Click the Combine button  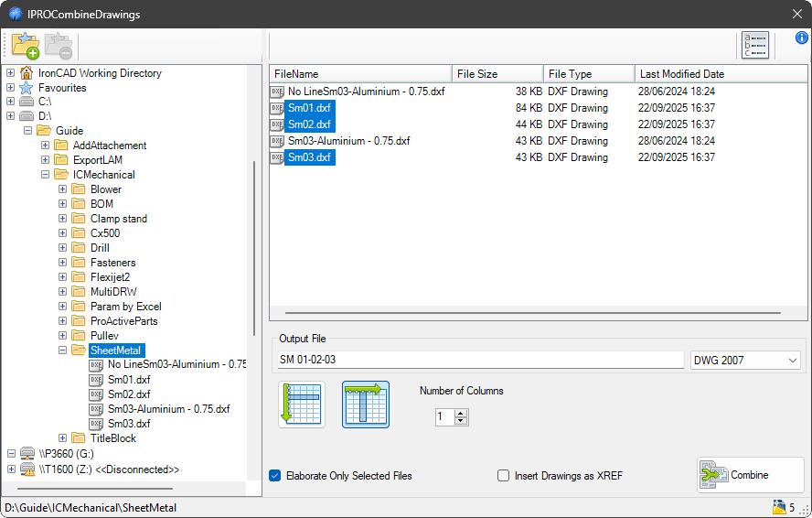[x=750, y=475]
